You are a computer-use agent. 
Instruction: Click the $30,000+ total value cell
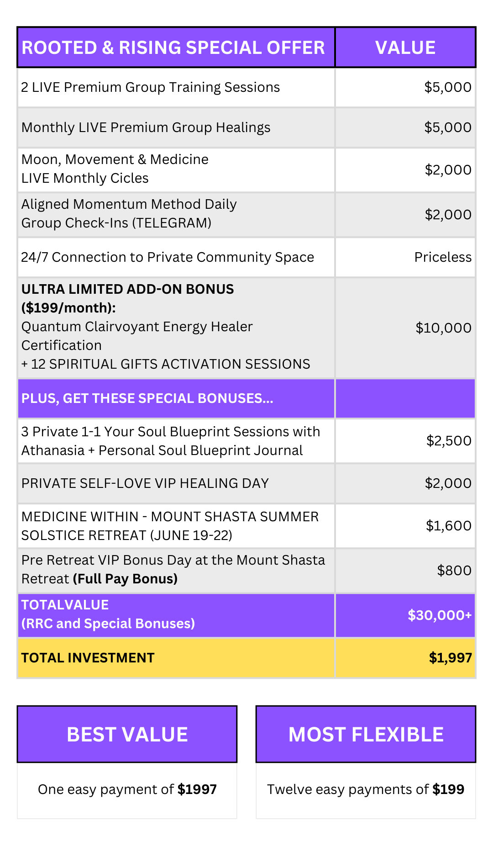point(440,615)
